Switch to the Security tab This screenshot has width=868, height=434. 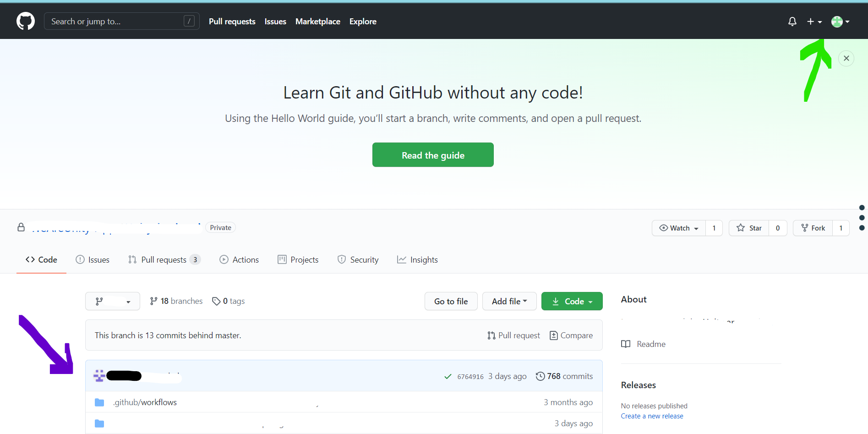[x=358, y=260]
